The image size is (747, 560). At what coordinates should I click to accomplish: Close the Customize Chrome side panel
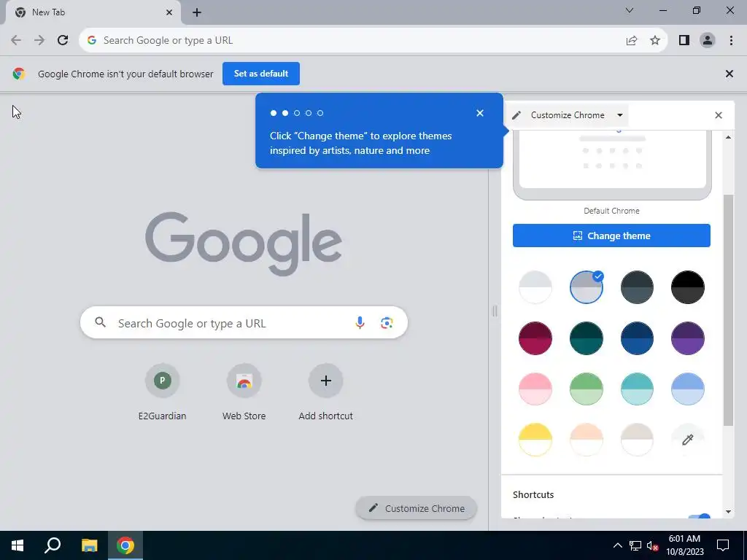719,115
